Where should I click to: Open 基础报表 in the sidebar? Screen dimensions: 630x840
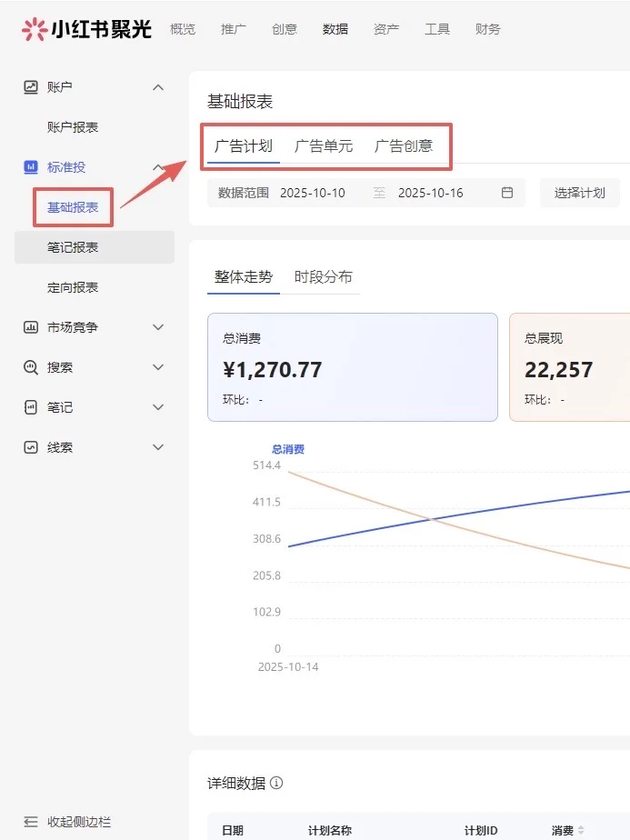point(73,207)
